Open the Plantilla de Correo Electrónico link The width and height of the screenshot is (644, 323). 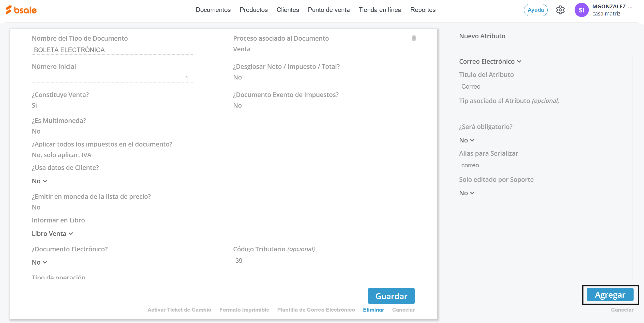316,310
